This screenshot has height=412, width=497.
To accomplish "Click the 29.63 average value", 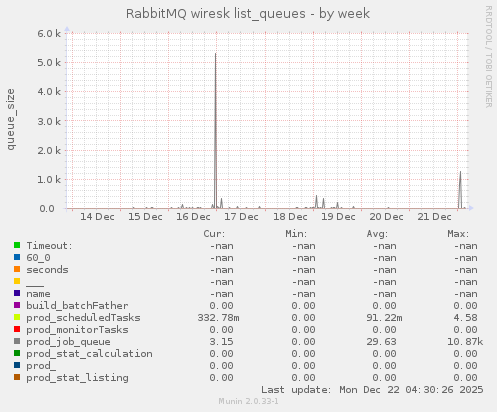I will click(x=381, y=342).
